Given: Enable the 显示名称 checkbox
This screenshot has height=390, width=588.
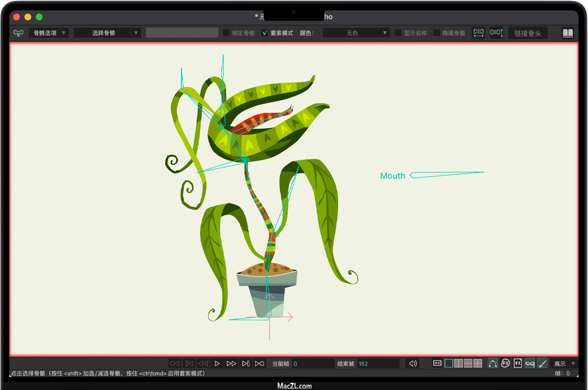Looking at the screenshot, I should pyautogui.click(x=399, y=33).
